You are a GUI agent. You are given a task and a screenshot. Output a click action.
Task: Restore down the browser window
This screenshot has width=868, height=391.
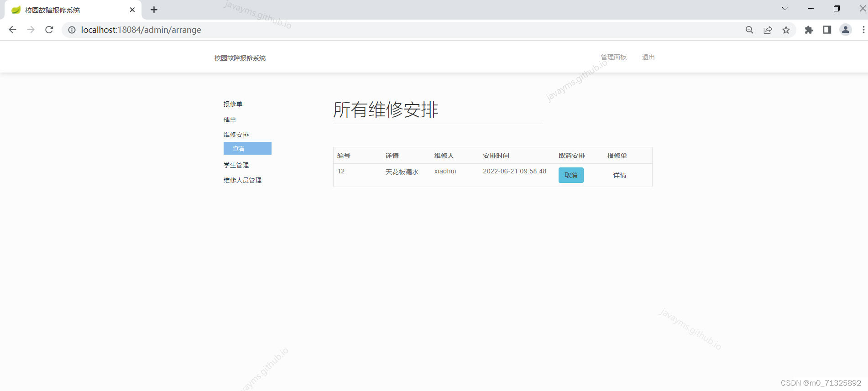837,9
